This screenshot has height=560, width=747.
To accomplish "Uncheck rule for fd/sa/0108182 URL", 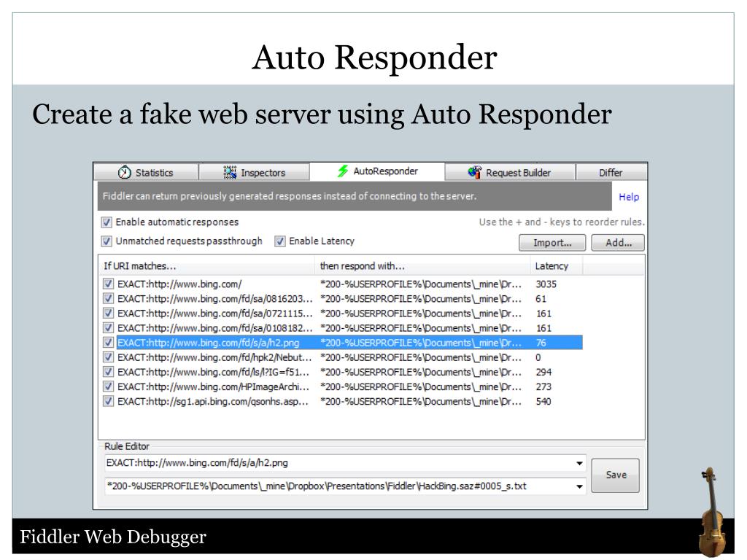I will (108, 329).
